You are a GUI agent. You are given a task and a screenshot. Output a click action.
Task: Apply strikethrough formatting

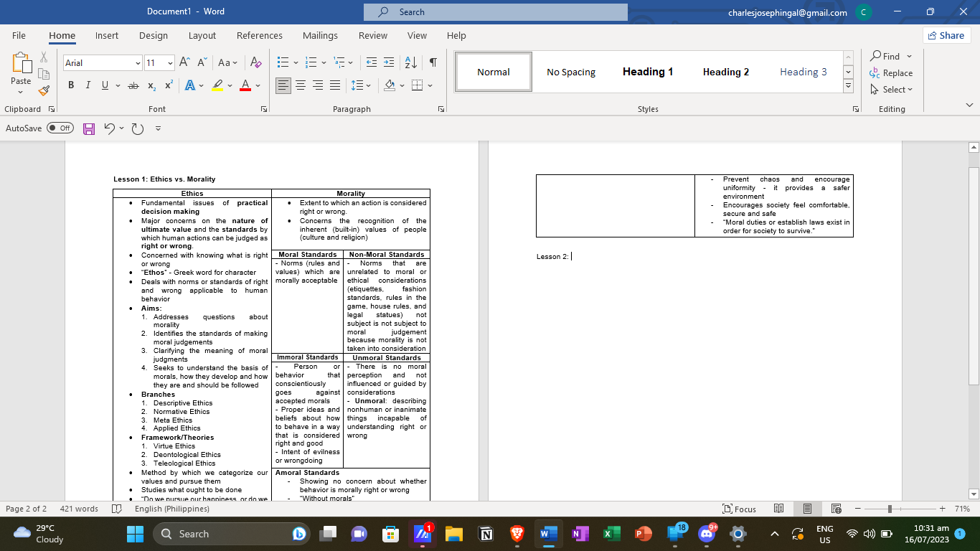tap(133, 85)
